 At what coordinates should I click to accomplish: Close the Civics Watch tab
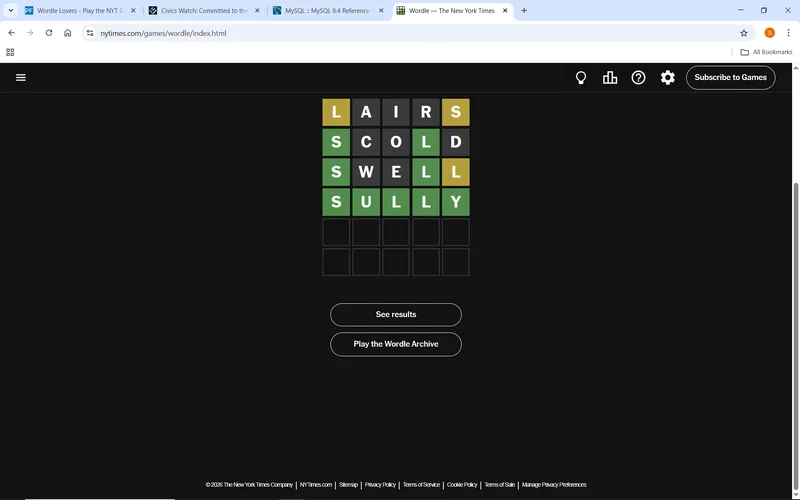[257, 10]
